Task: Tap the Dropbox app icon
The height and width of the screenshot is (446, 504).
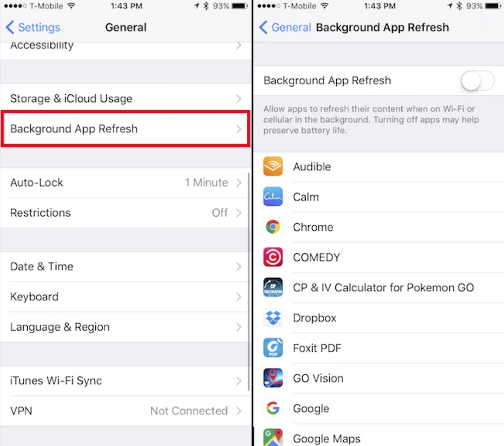Action: (273, 317)
